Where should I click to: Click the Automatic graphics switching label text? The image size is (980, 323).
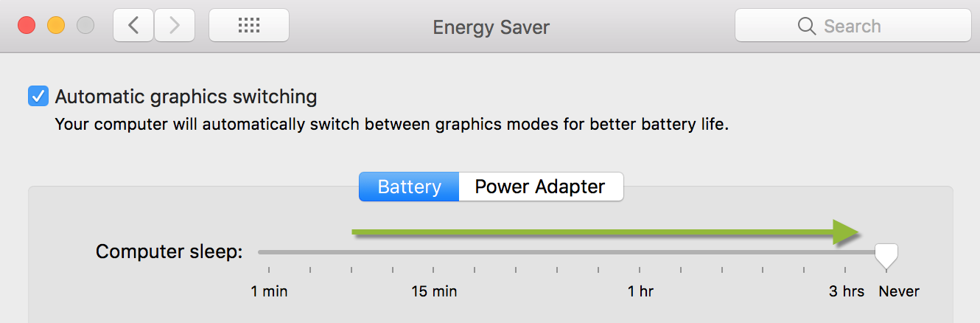pos(186,97)
